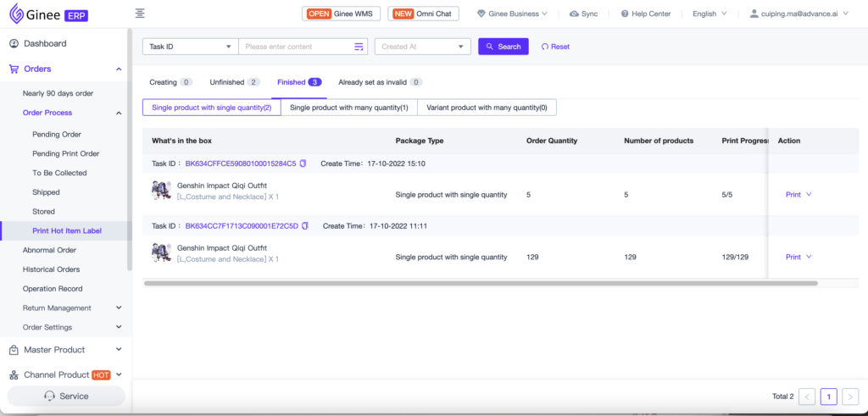Go to the previous results page arrow
This screenshot has height=416, width=868.
807,396
